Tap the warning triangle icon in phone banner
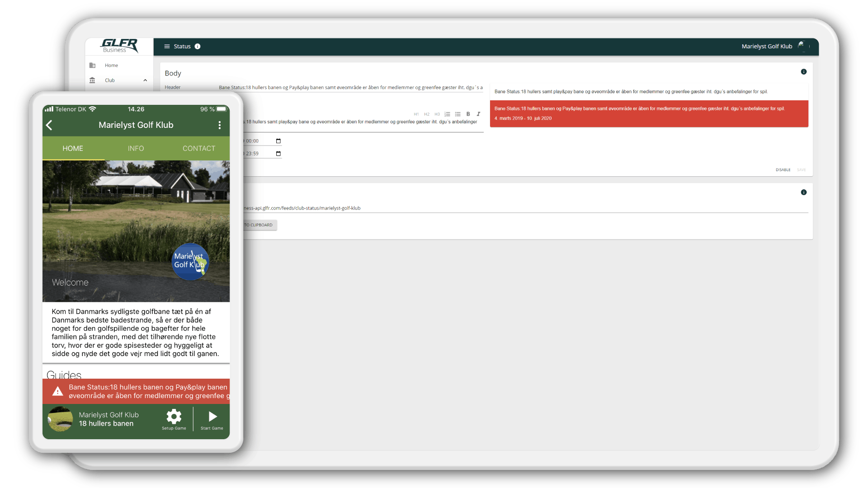 (x=57, y=391)
